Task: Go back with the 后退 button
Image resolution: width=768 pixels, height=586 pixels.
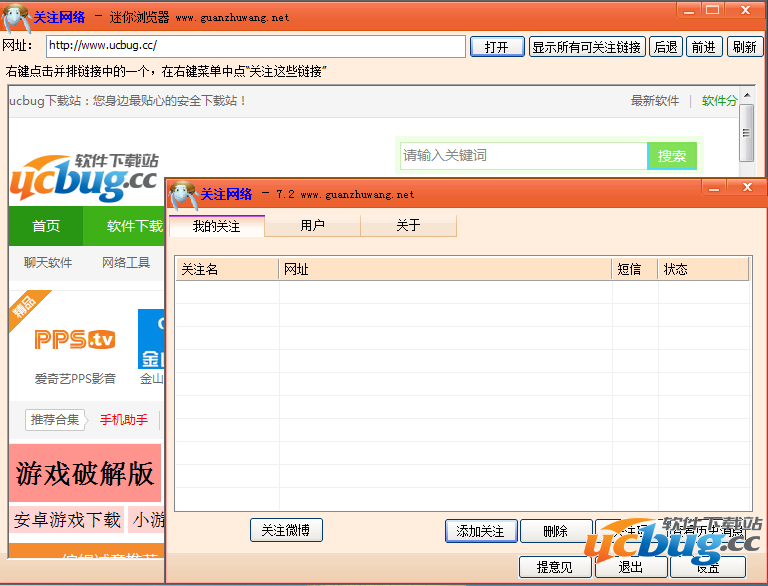Action: click(666, 47)
